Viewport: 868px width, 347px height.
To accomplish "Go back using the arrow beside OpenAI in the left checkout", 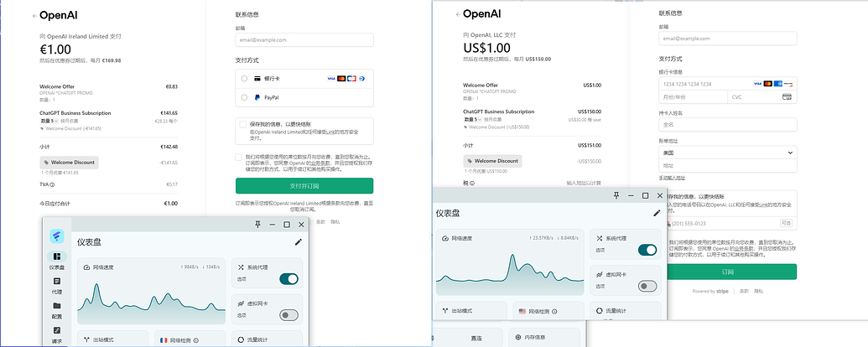I will (x=35, y=16).
